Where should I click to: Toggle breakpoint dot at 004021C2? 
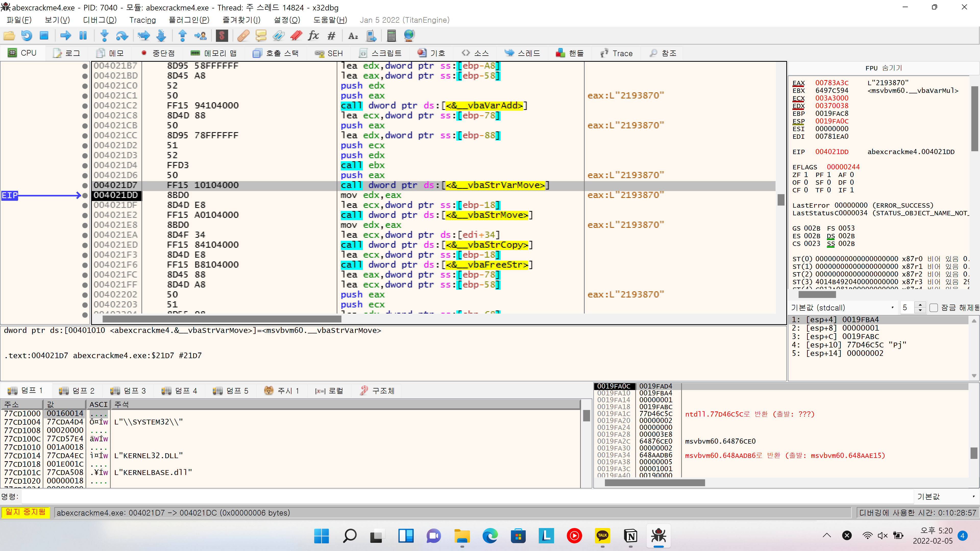pos(85,106)
